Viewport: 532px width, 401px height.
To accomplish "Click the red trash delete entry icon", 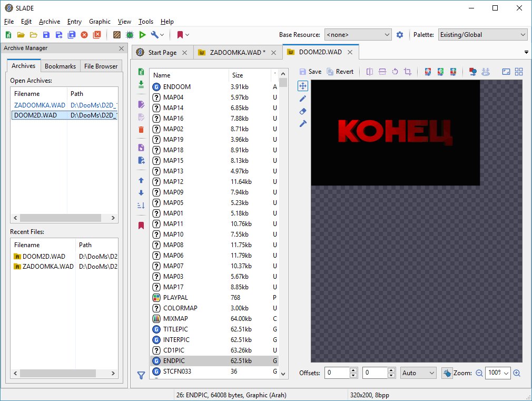I will point(141,130).
